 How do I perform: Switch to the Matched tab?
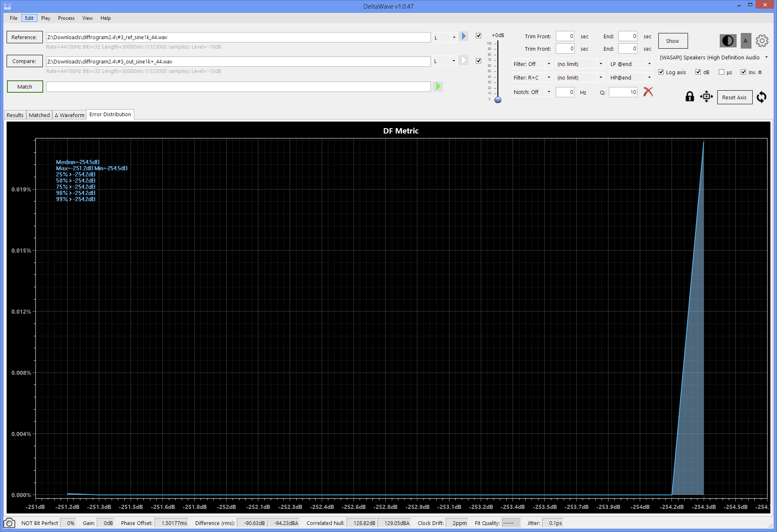(40, 115)
